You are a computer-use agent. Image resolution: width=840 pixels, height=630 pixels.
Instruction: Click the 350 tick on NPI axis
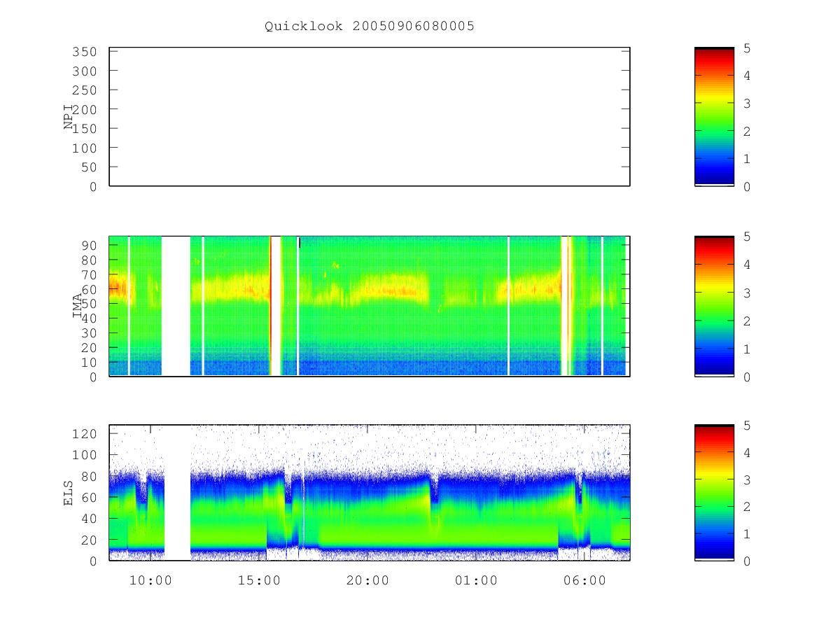[84, 52]
